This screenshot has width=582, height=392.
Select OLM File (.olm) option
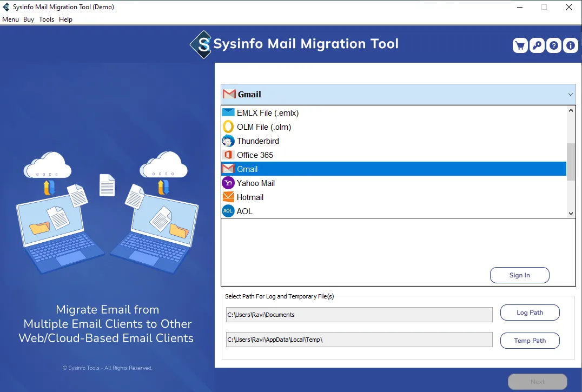pos(264,127)
